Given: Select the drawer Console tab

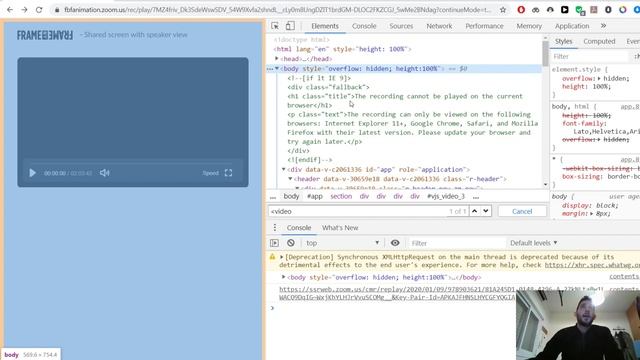Looking at the screenshot, I should (x=298, y=227).
